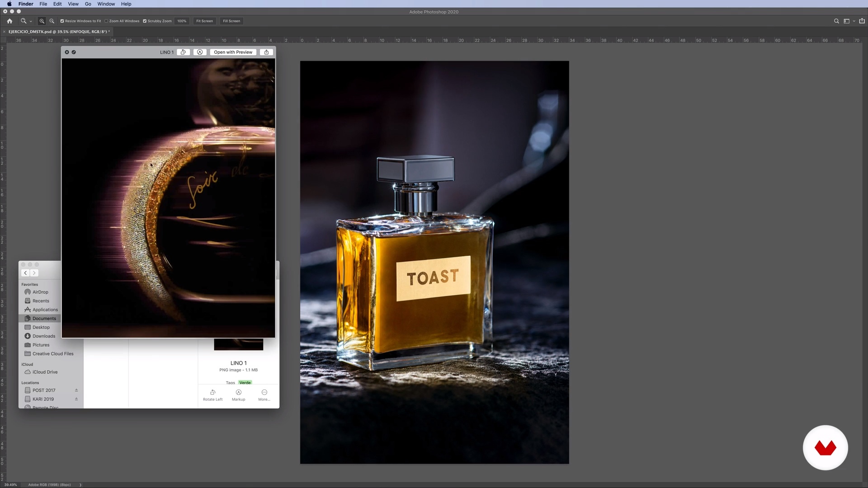Viewport: 868px width, 488px height.
Task: Open the Go menu
Action: point(88,4)
